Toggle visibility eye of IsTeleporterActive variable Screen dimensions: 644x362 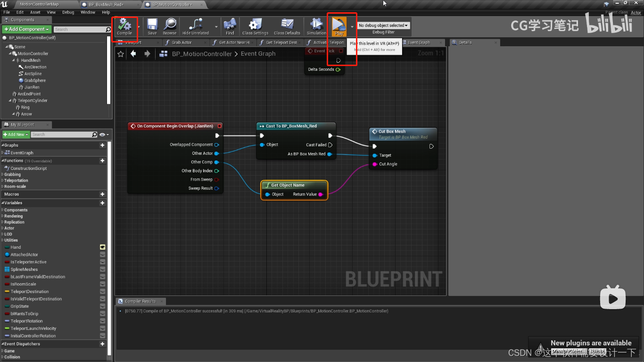click(x=102, y=262)
